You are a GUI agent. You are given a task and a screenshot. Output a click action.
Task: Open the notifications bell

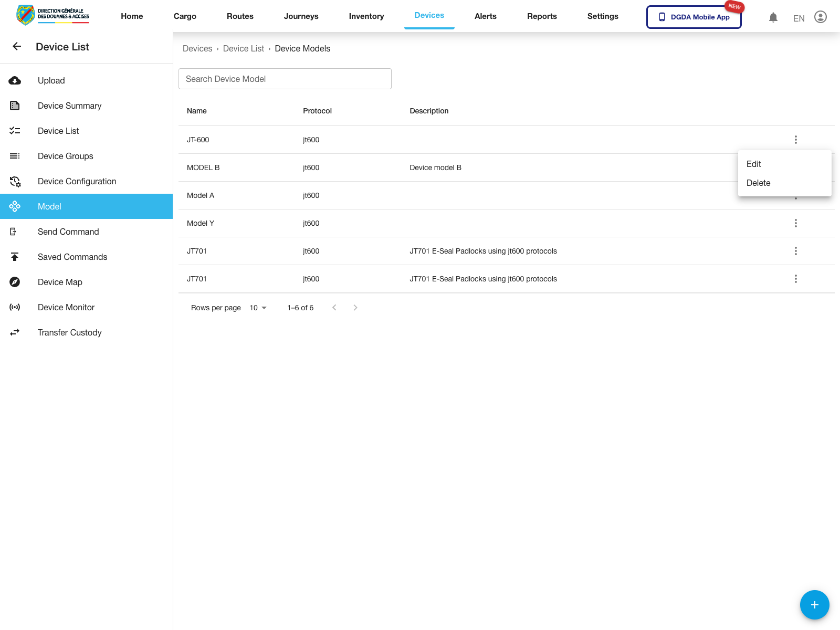tap(773, 17)
